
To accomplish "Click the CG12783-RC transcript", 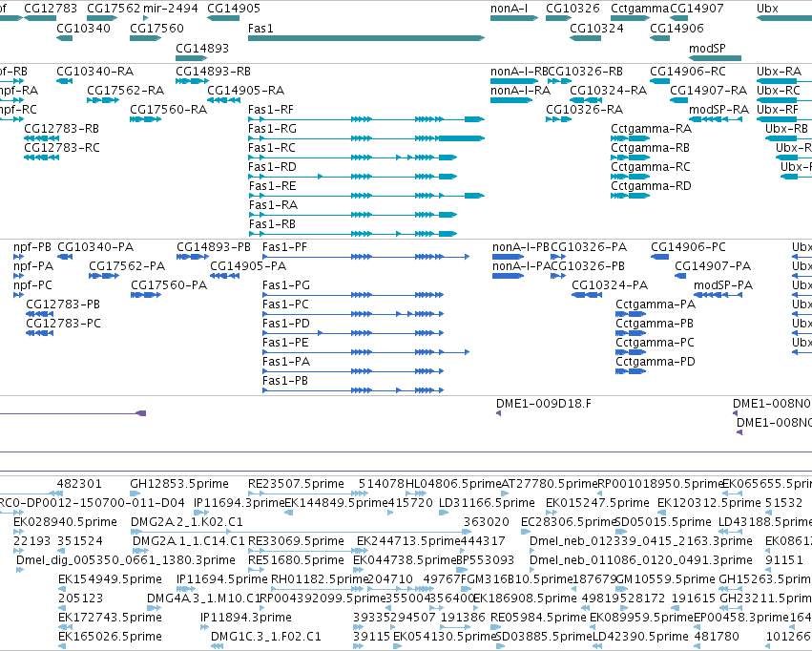I will coord(41,157).
